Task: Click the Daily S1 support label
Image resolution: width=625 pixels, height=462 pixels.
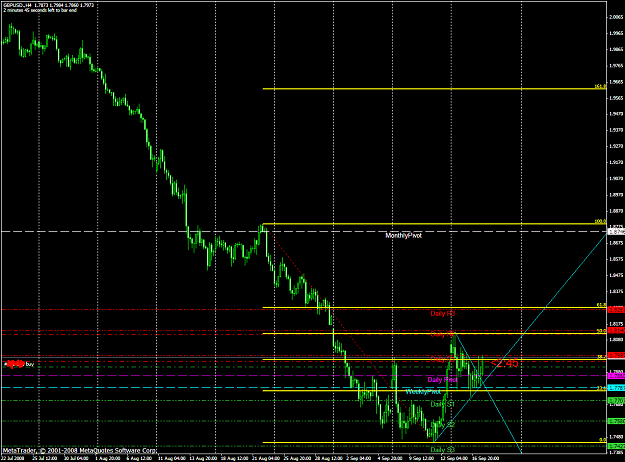Action: click(442, 404)
